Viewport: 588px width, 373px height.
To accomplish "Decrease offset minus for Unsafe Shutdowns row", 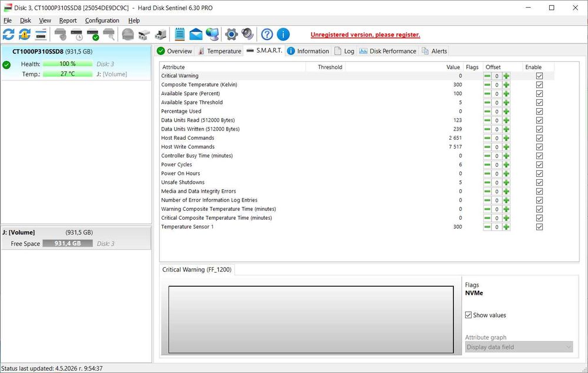I will 487,182.
